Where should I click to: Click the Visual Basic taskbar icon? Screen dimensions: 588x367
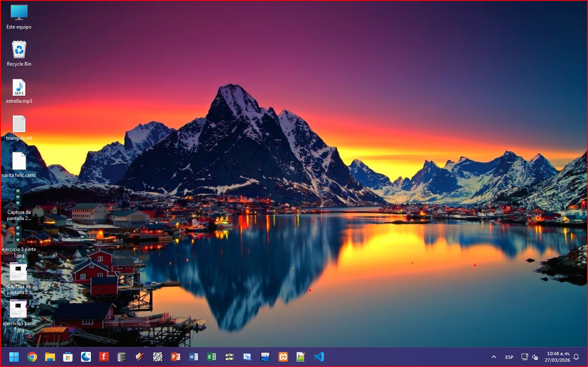(247, 357)
